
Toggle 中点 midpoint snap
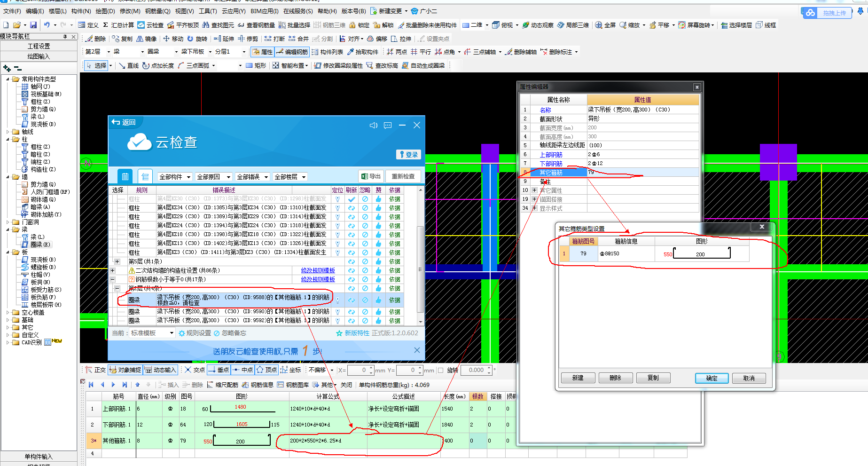(243, 370)
